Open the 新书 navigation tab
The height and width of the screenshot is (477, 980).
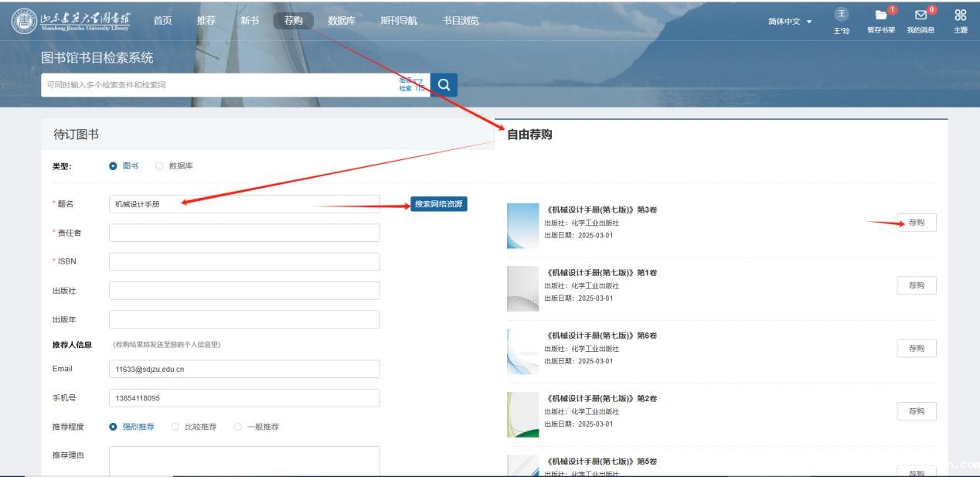tap(250, 21)
